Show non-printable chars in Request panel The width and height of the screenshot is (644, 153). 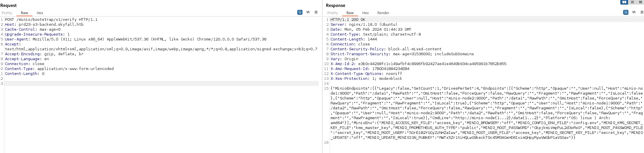coord(308,12)
